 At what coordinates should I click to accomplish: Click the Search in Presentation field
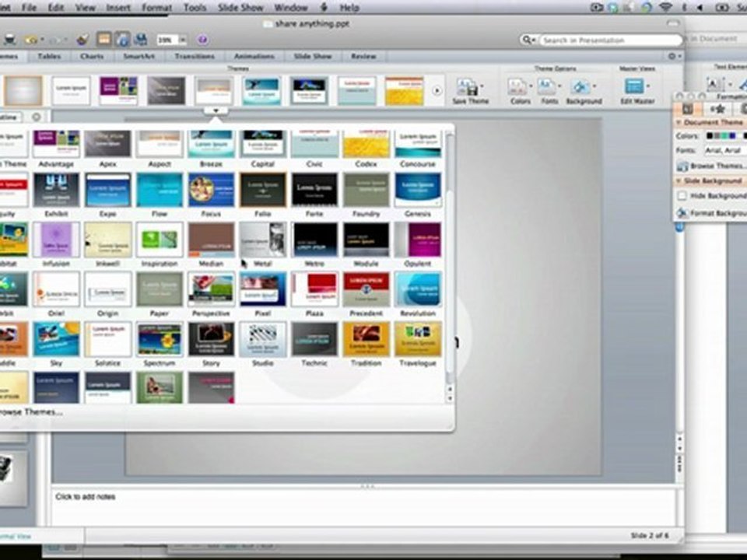tap(610, 40)
